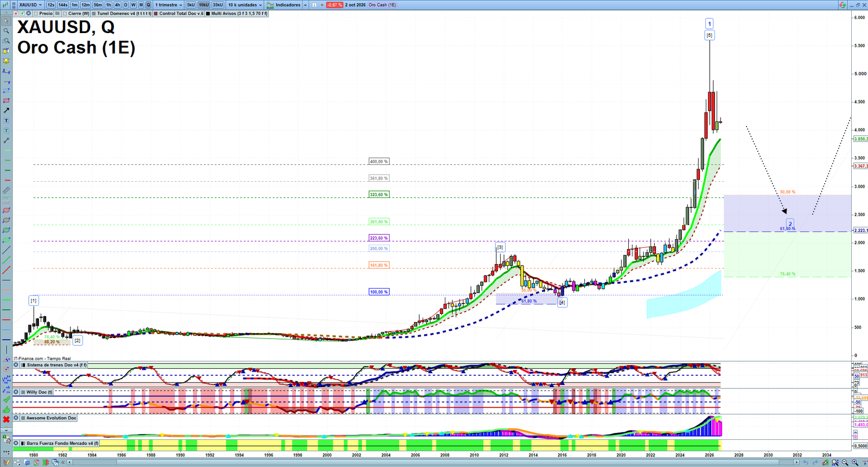The image size is (868, 467).
Task: Close the Awesome Evolution Doc panel
Action: tap(16, 418)
